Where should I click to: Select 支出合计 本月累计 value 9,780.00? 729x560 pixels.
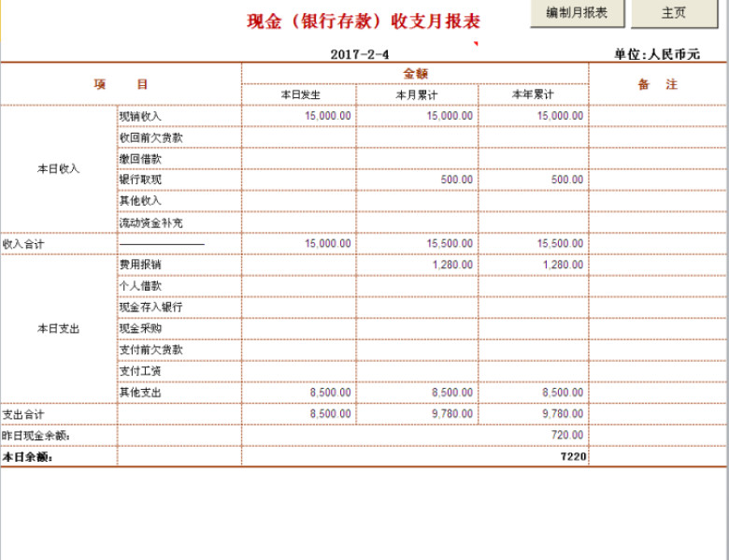click(452, 414)
